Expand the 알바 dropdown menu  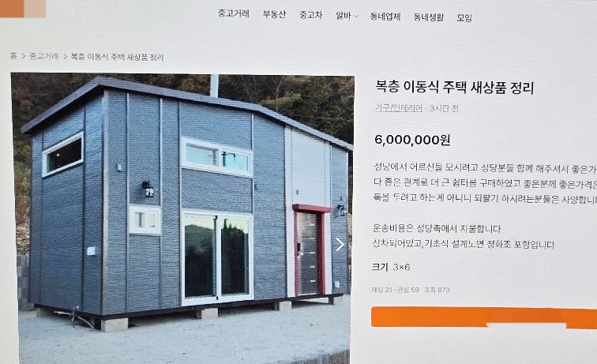coord(347,16)
